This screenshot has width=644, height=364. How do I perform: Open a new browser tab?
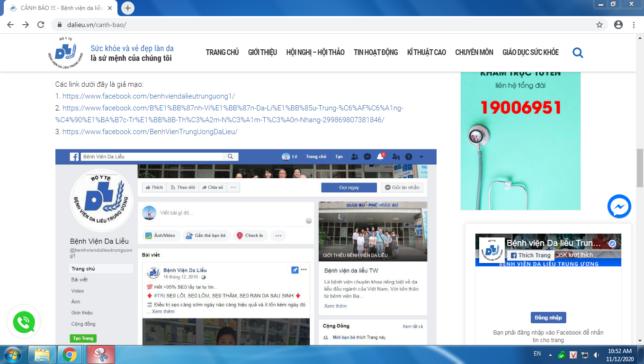pos(128,8)
